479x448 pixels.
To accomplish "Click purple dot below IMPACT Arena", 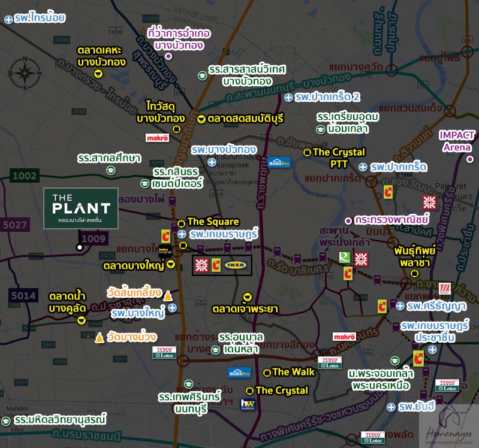I will click(x=470, y=159).
